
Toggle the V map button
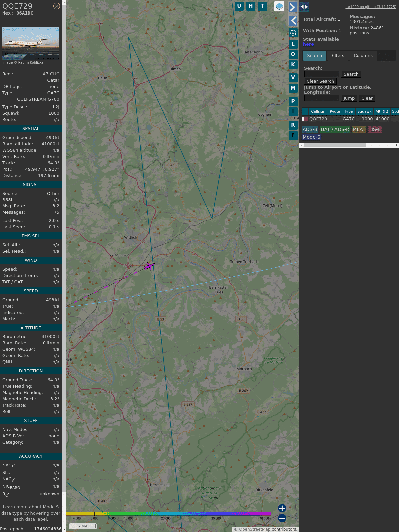(293, 78)
